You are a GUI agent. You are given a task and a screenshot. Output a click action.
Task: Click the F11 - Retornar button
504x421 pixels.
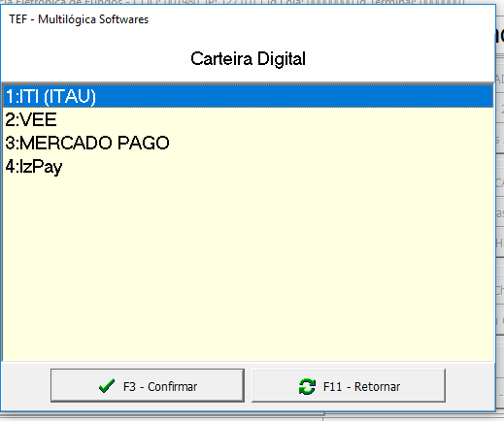[349, 385]
